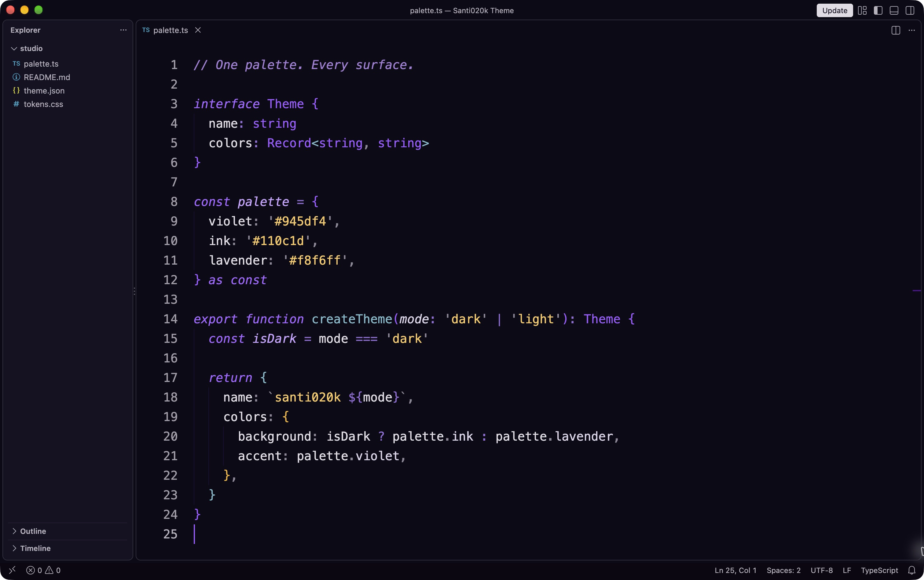Open Customize Layout icon in title bar

[x=862, y=10]
